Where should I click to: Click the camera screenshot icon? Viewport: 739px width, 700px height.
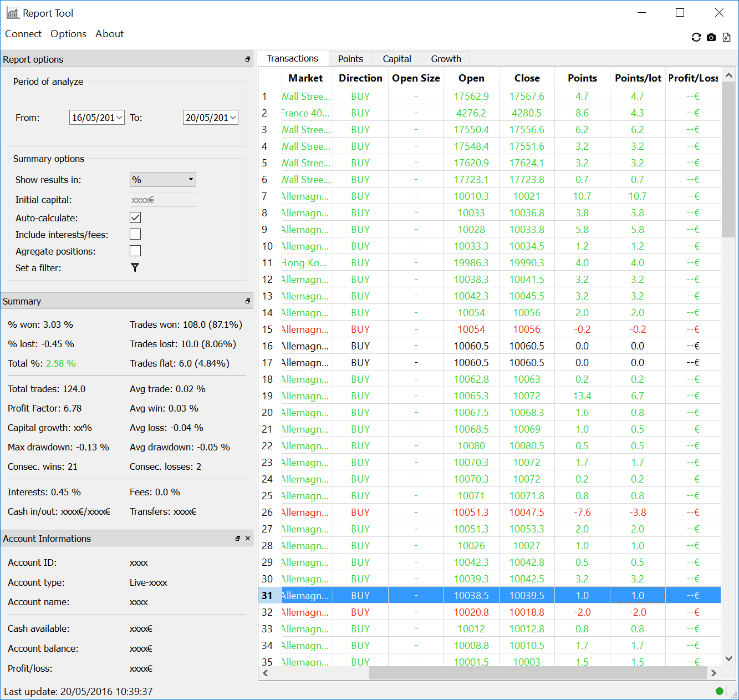point(711,37)
